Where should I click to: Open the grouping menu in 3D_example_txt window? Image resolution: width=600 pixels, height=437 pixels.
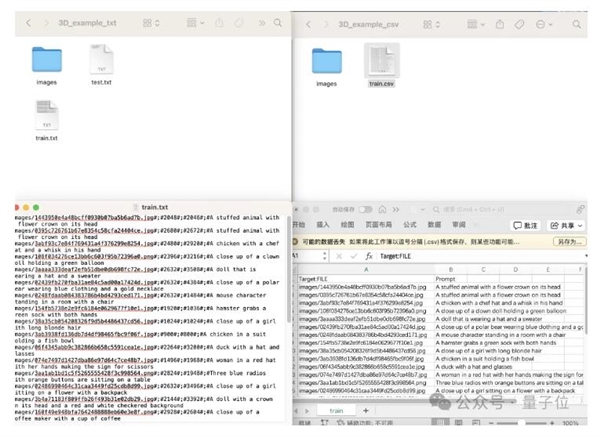click(195, 23)
